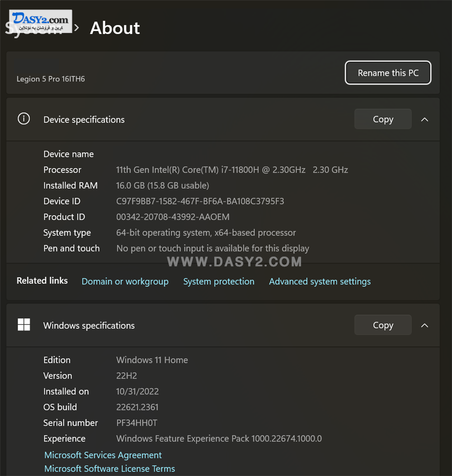
Task: Open Microsoft Software License Terms link
Action: click(110, 469)
